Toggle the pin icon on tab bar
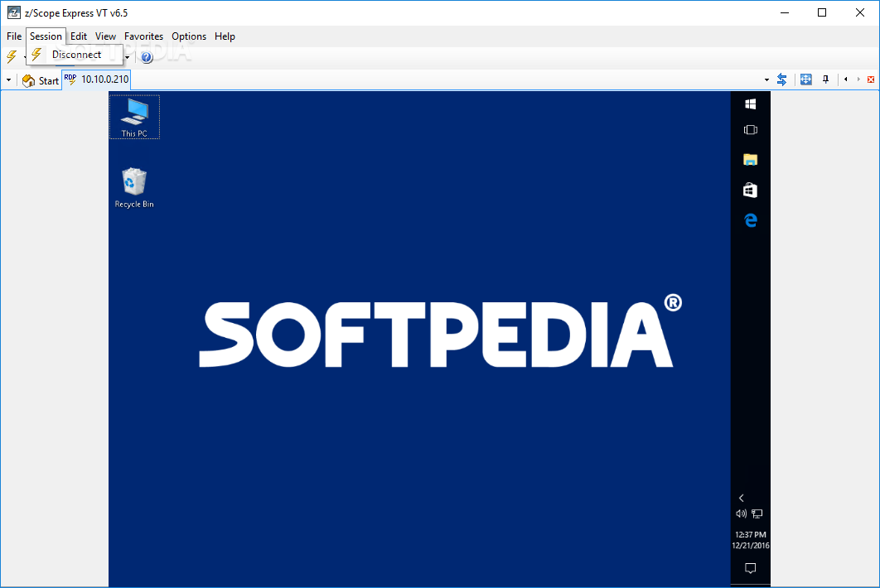 pos(825,80)
